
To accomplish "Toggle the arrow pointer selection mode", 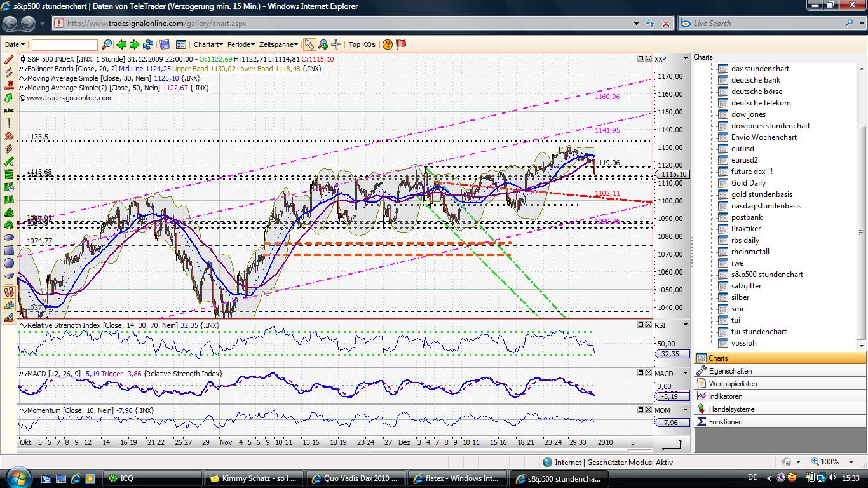I will [309, 44].
